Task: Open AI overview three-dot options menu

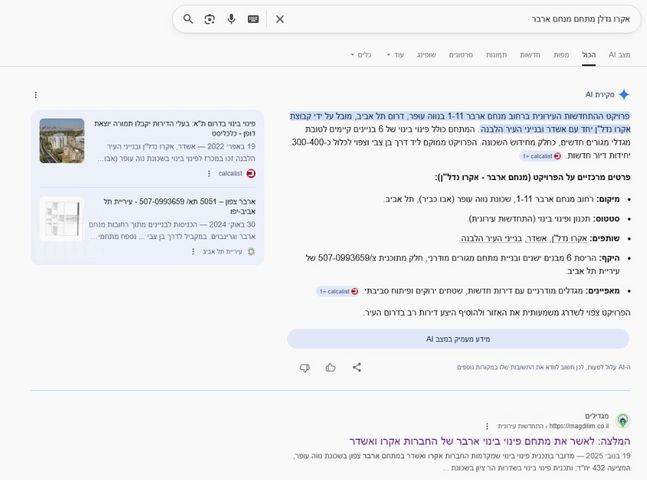Action: tap(36, 95)
